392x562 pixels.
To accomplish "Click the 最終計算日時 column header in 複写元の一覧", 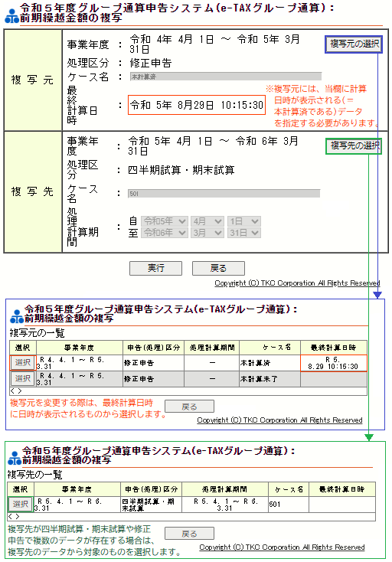I will coord(333,348).
